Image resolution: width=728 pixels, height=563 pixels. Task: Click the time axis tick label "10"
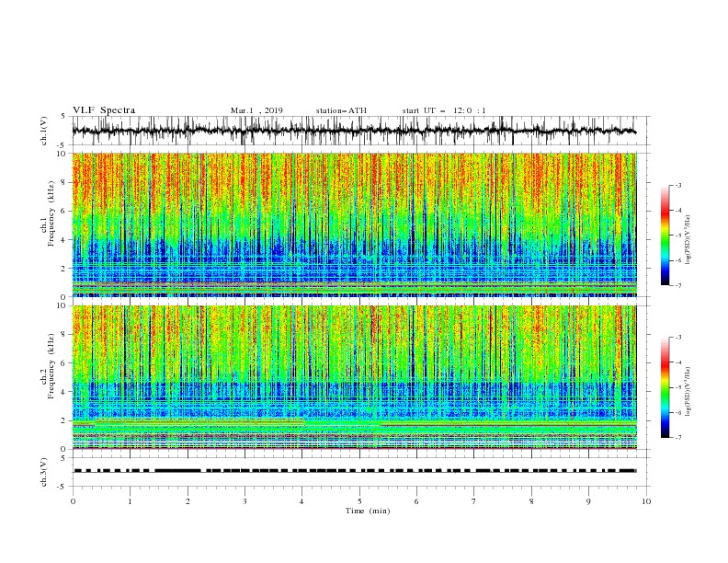(646, 501)
